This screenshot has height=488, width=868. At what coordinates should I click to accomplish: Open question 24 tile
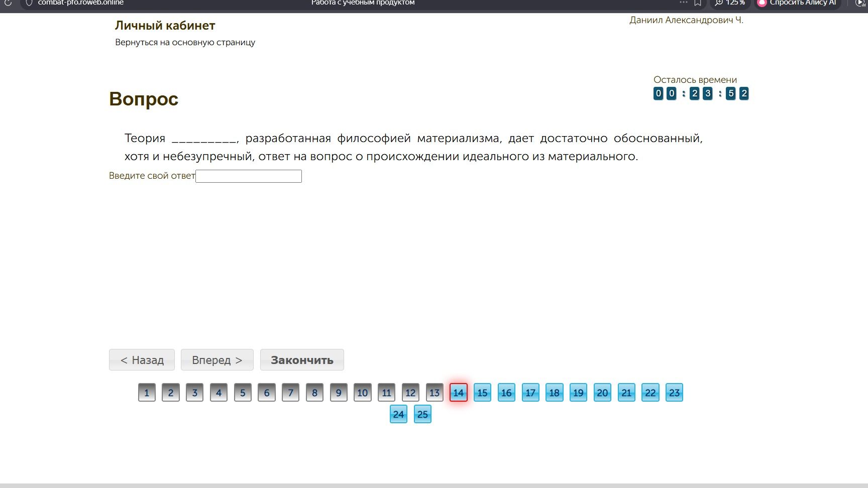pos(398,414)
